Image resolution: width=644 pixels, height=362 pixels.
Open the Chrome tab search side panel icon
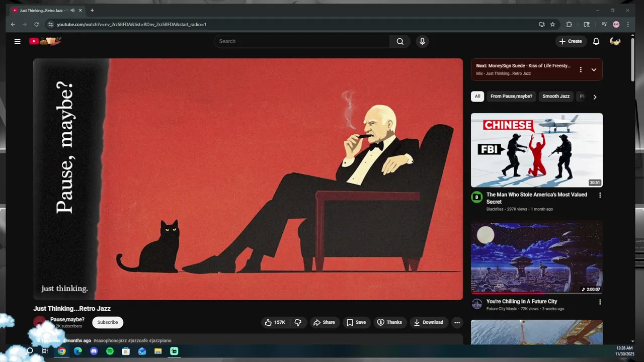pos(587,24)
